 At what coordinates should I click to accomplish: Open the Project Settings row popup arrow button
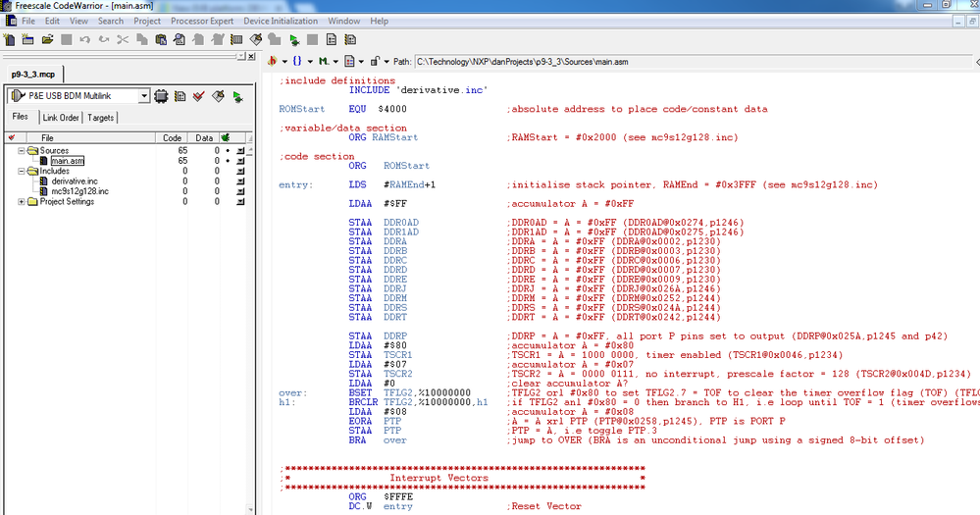click(x=240, y=201)
